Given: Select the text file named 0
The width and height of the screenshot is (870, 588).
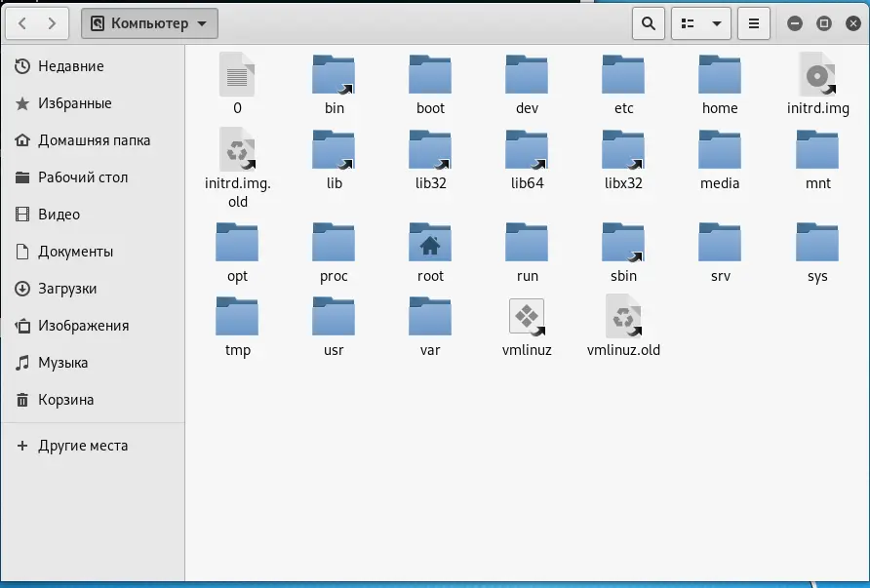Looking at the screenshot, I should 237,83.
